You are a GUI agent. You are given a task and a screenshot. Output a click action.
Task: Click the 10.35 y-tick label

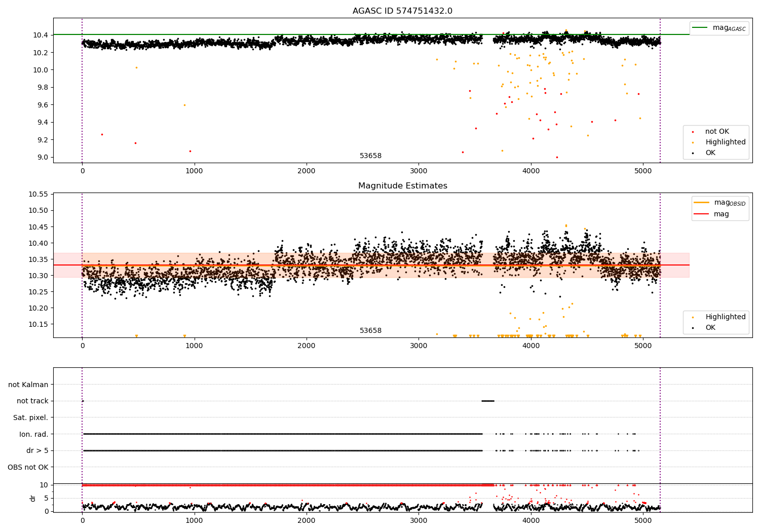point(39,259)
